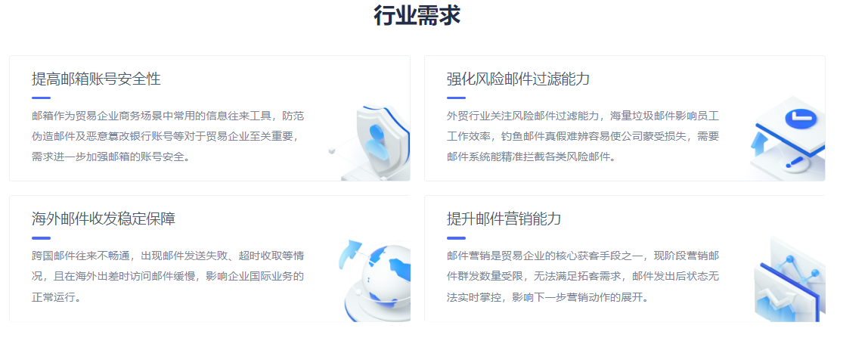The width and height of the screenshot is (868, 341).
Task: Select the 海外邮件收发稳定保障 heading
Action: point(104,219)
